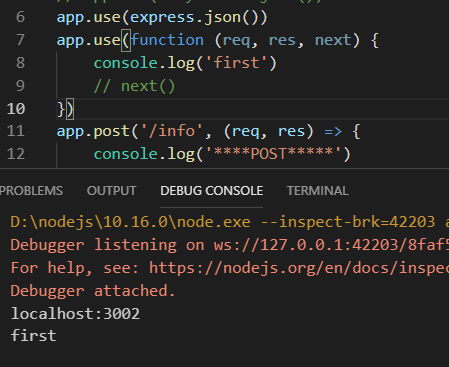
Task: Click the 'Debugger attached.' console message
Action: 93,291
